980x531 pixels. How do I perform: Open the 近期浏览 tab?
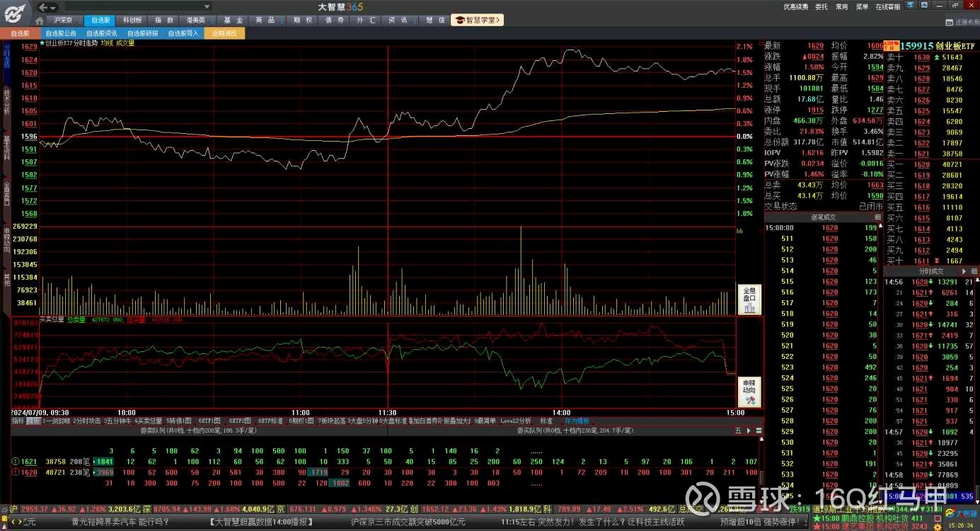pyautogui.click(x=224, y=33)
